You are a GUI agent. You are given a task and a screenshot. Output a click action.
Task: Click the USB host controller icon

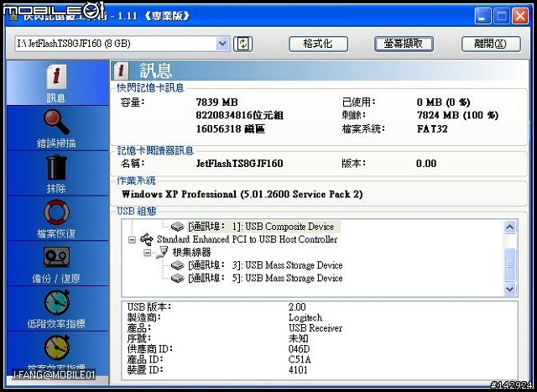(147, 239)
